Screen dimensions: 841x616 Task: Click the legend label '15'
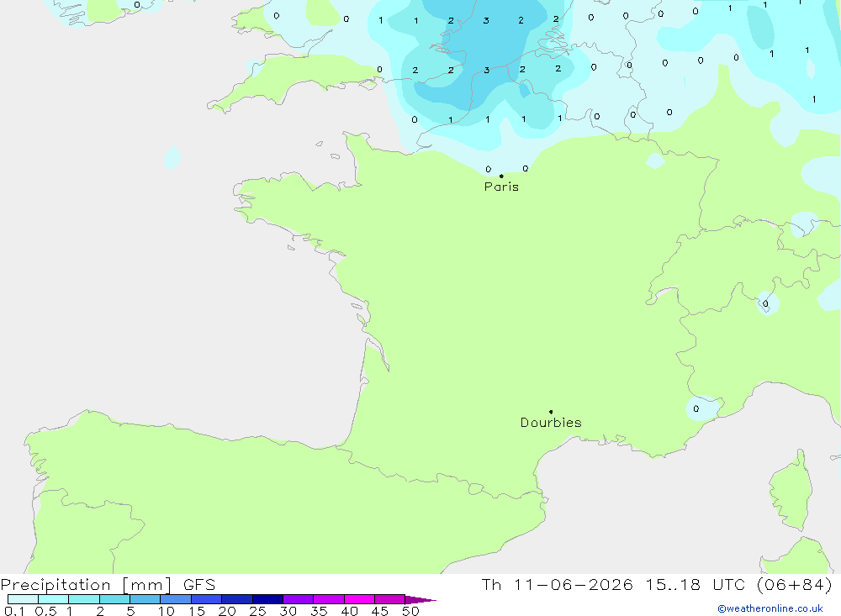(197, 611)
